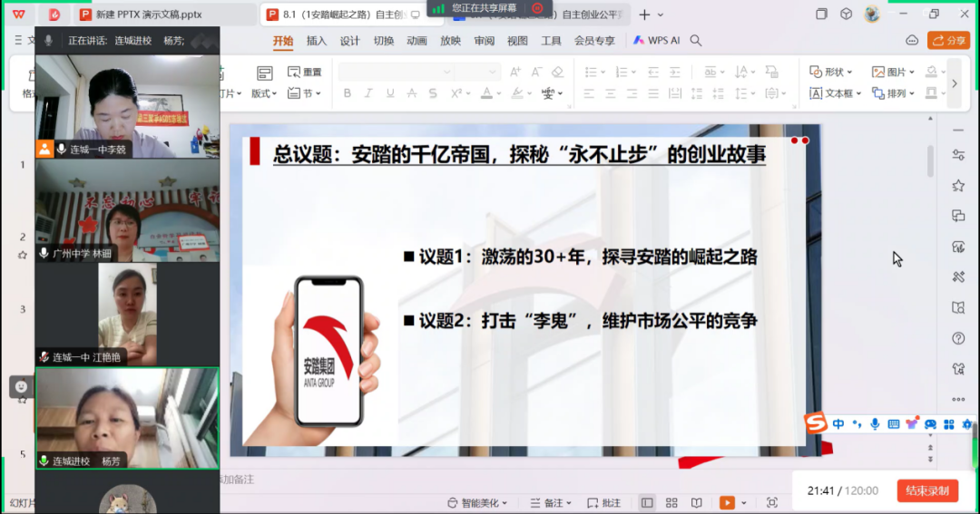Align text right
The width and height of the screenshot is (980, 514).
[632, 93]
